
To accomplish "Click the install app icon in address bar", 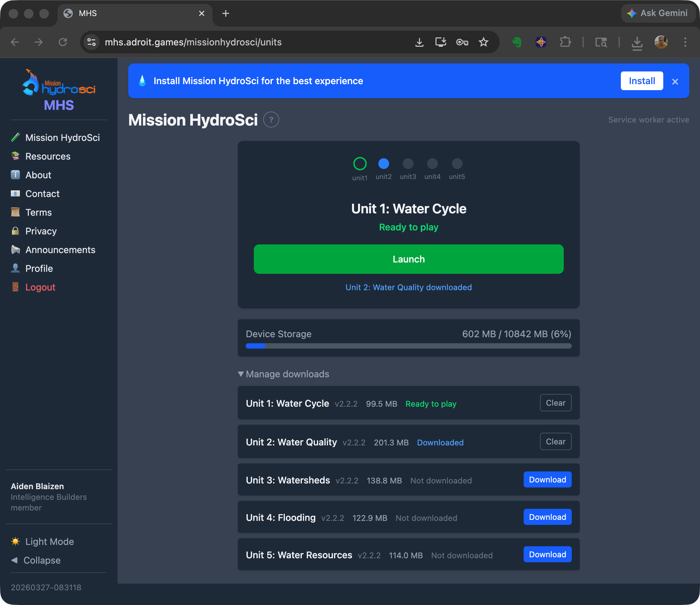I will 441,42.
